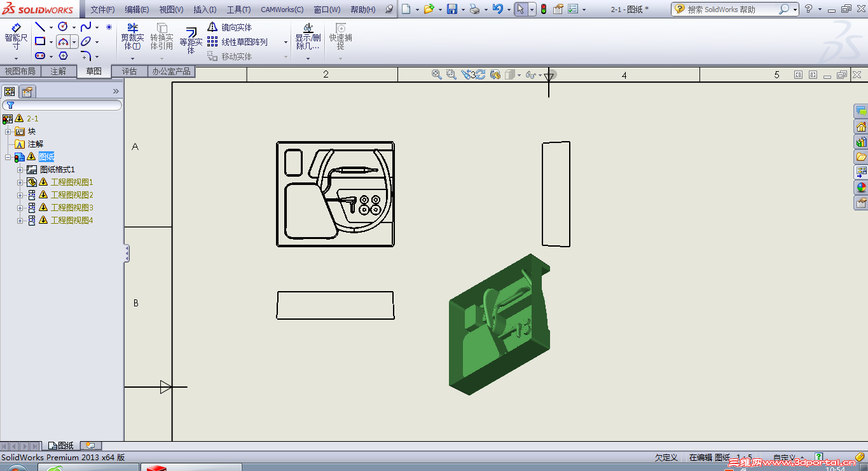Open the Options checklist icon
Viewport: 868px width, 471px height.
(572, 9)
